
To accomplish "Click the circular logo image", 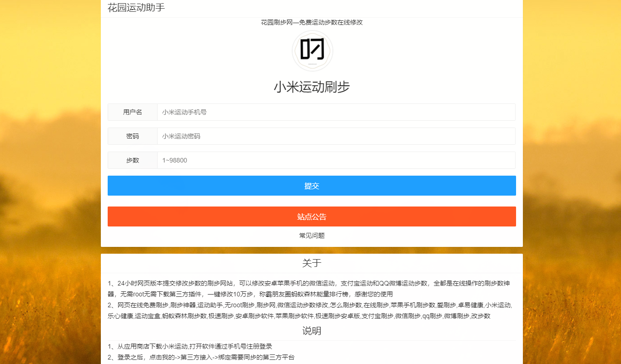I will 312,51.
